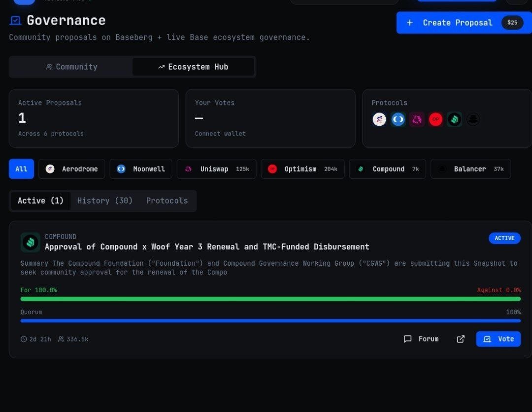Click the Create Proposal button

pyautogui.click(x=464, y=23)
